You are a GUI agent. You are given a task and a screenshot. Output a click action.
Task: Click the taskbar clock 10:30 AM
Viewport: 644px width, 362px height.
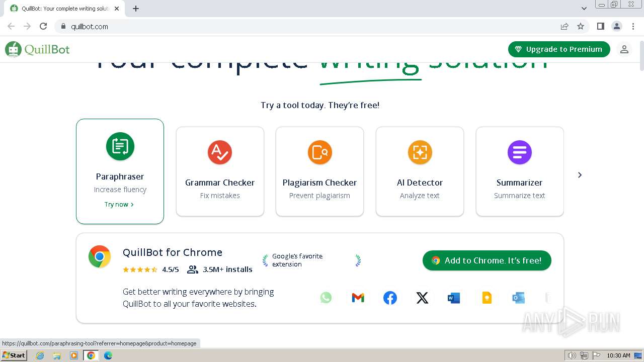618,355
